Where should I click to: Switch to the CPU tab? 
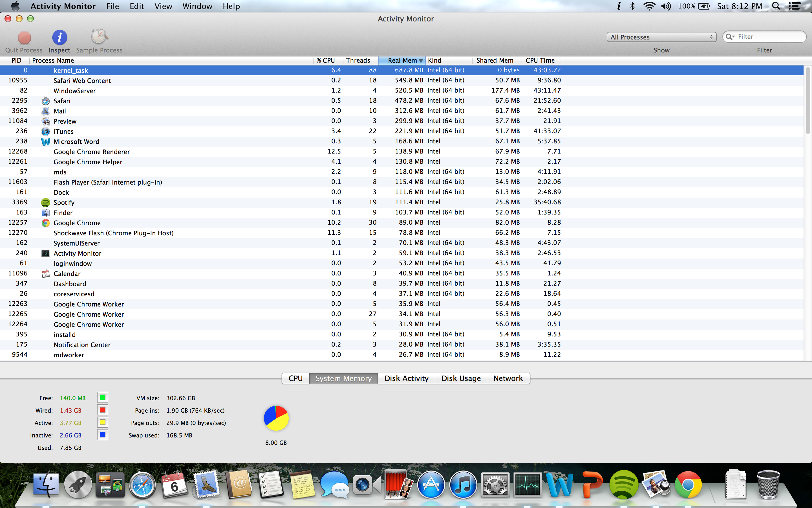295,378
